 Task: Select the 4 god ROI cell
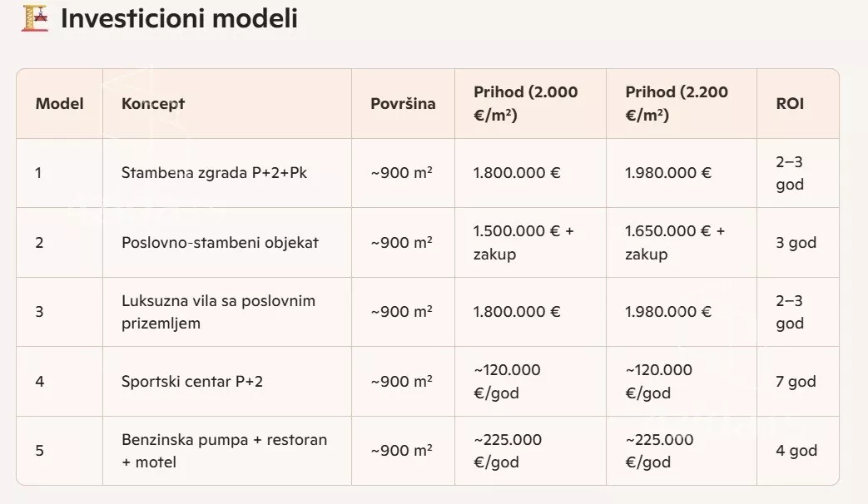pos(796,450)
